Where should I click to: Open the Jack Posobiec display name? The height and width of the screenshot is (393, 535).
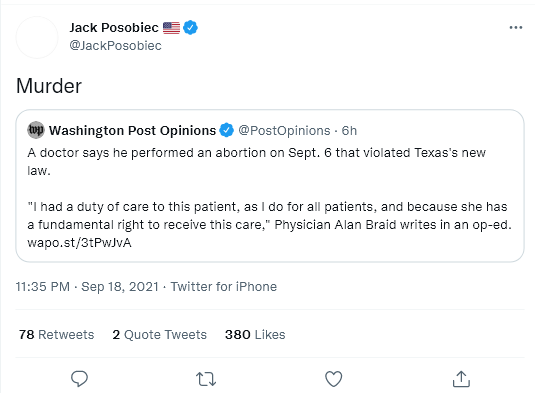point(114,28)
